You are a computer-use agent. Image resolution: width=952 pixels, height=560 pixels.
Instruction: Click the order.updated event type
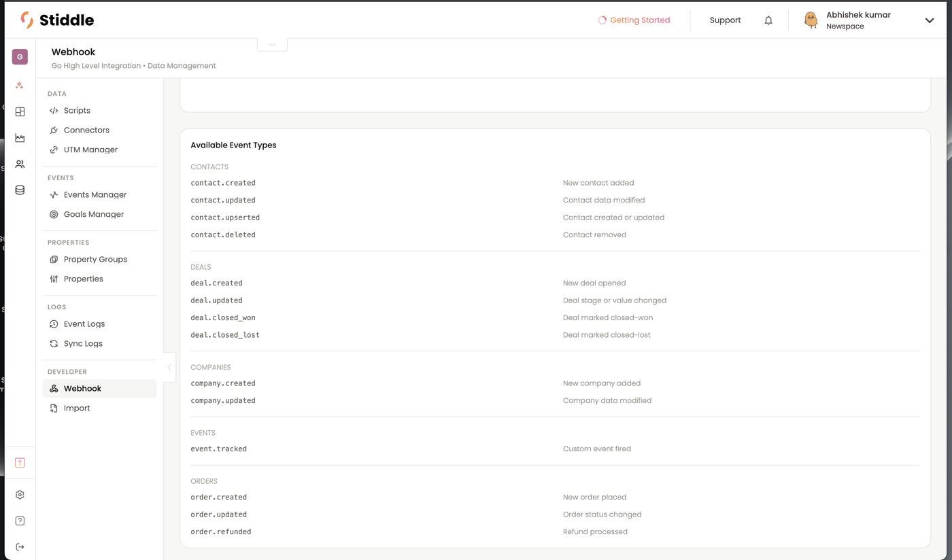tap(218, 514)
